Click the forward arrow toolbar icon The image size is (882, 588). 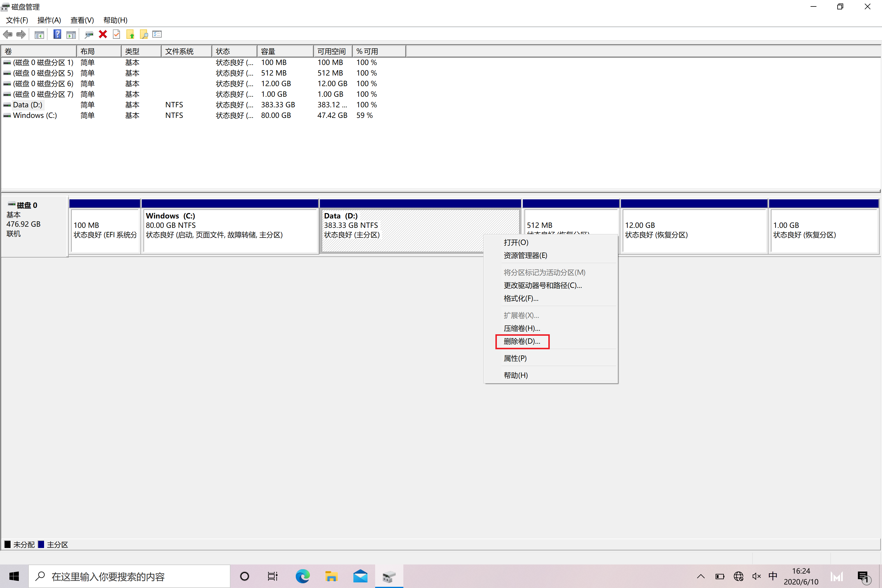tap(21, 34)
